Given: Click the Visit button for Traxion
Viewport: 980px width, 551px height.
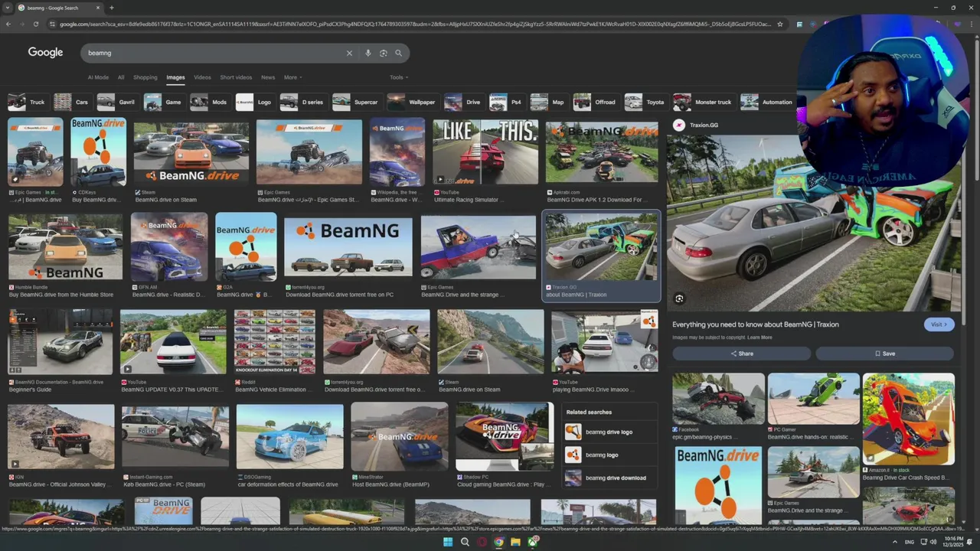Looking at the screenshot, I should (x=939, y=324).
